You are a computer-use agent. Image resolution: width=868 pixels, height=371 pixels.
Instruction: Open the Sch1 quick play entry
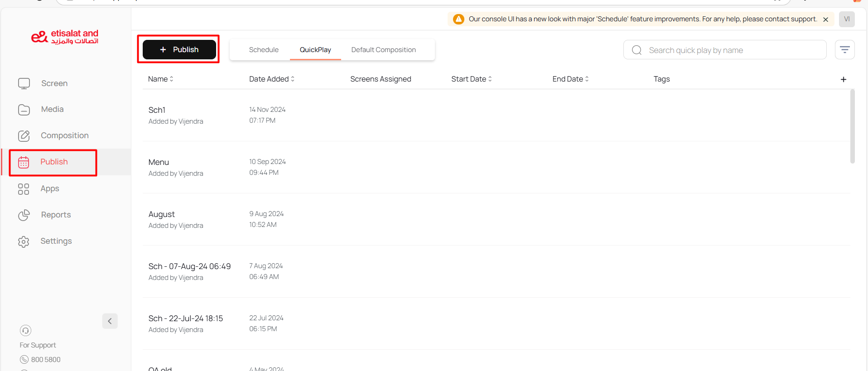[157, 110]
